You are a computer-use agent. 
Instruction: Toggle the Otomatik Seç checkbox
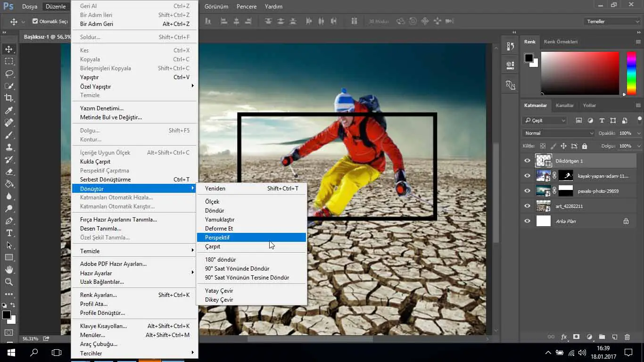(x=35, y=21)
